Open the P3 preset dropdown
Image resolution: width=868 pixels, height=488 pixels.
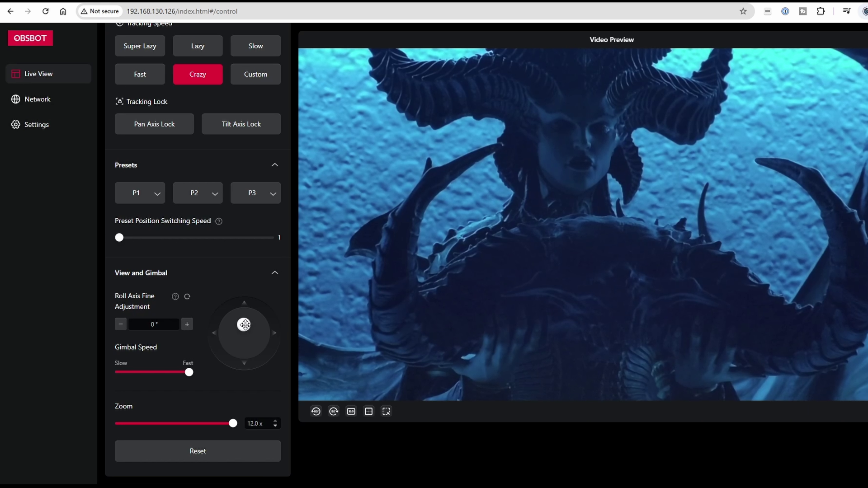point(273,193)
